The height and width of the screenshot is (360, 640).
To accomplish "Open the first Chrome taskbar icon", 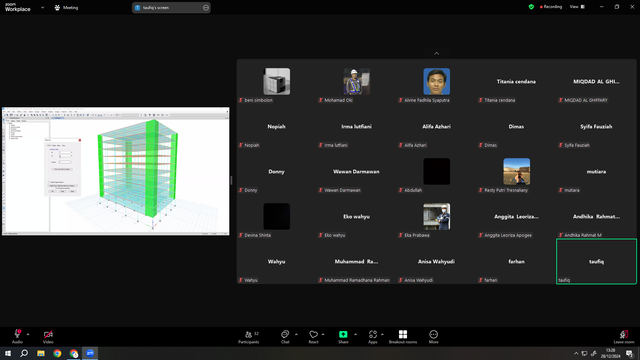I will [57, 353].
